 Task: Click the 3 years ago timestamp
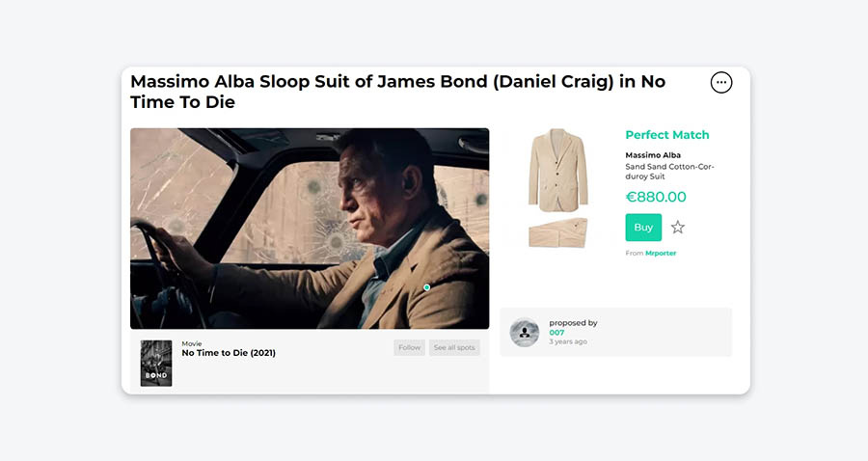[568, 341]
